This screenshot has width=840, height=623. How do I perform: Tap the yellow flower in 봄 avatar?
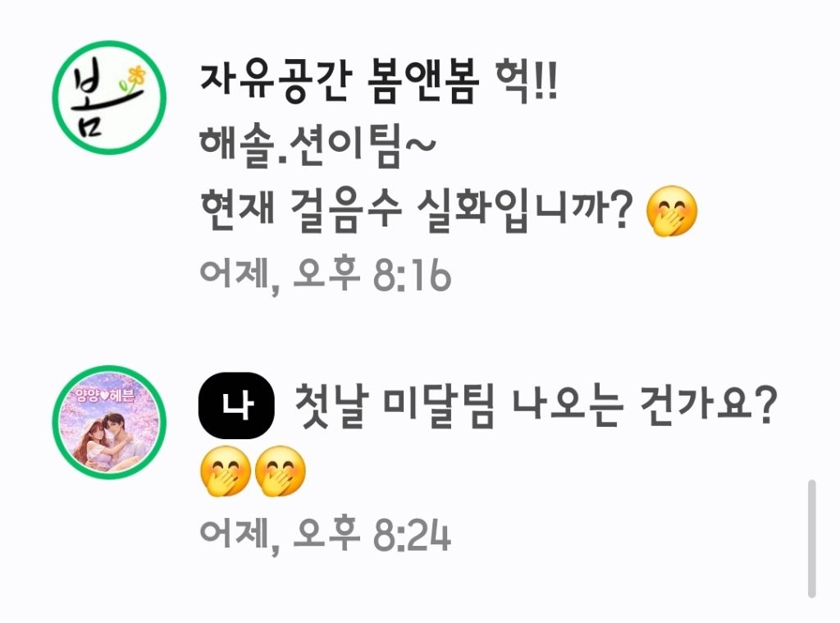click(x=137, y=76)
